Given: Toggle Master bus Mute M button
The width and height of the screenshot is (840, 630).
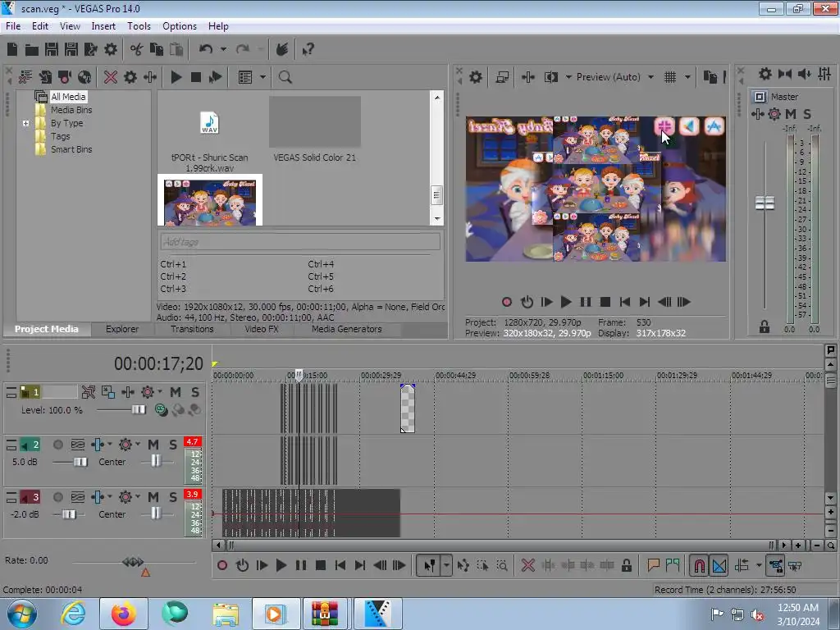Looking at the screenshot, I should [791, 113].
